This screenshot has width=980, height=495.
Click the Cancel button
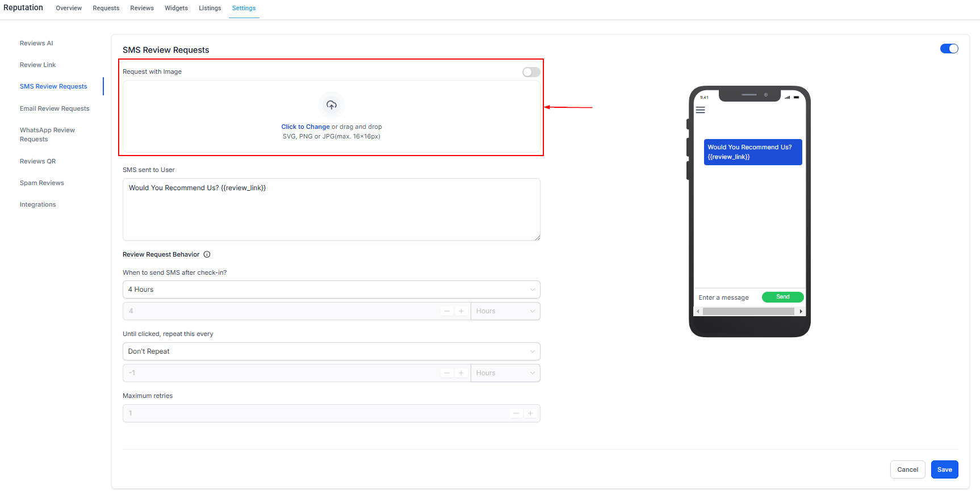907,469
